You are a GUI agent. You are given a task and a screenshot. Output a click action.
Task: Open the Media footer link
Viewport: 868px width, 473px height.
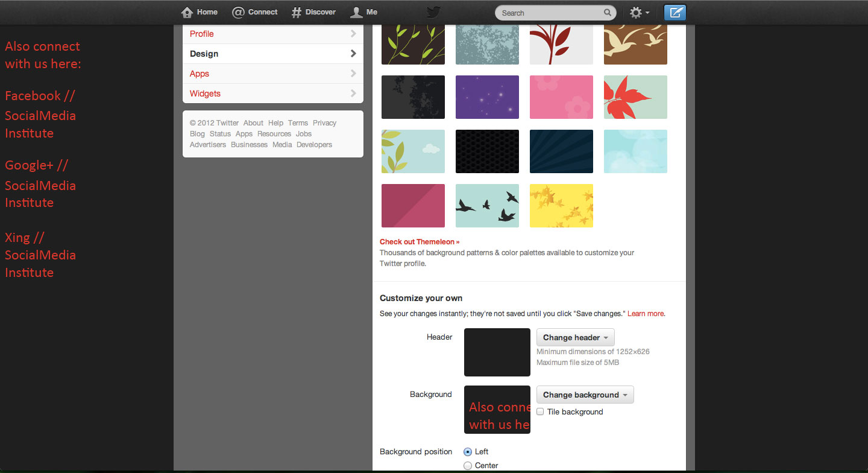[282, 145]
